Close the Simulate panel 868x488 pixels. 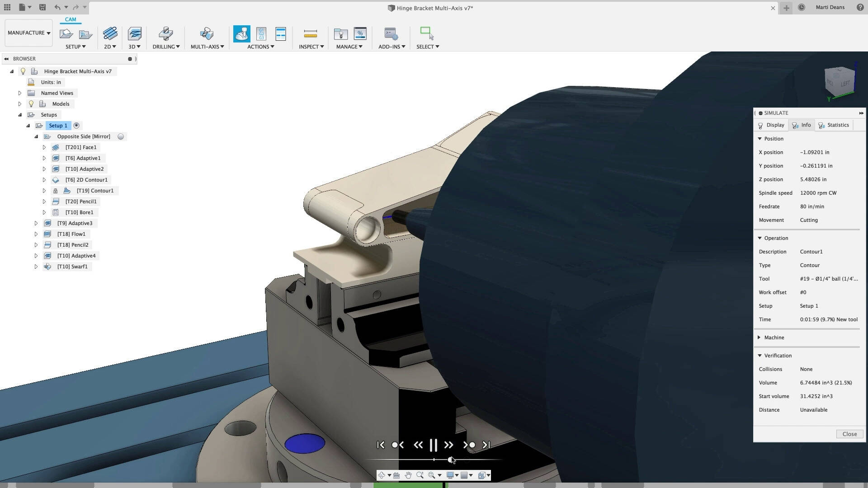click(849, 434)
